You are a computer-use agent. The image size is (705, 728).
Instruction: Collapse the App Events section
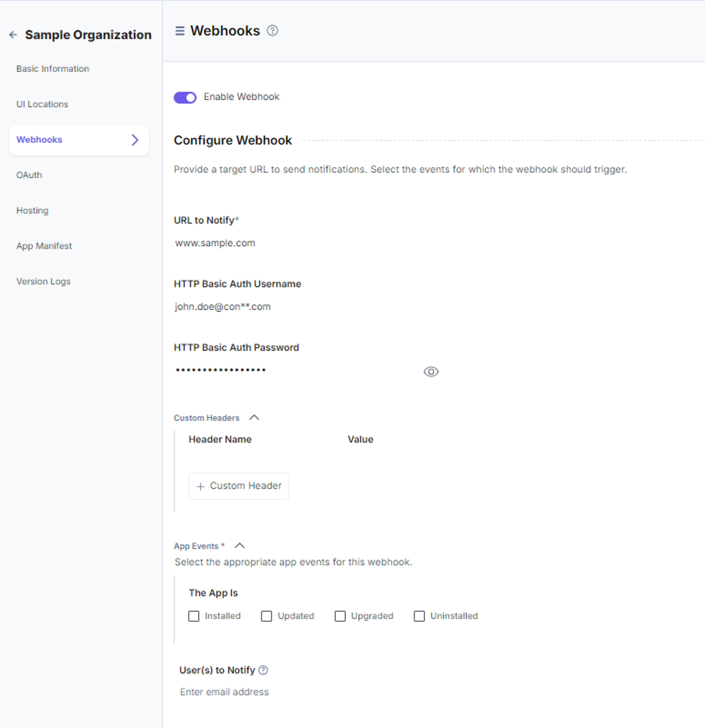pos(240,546)
